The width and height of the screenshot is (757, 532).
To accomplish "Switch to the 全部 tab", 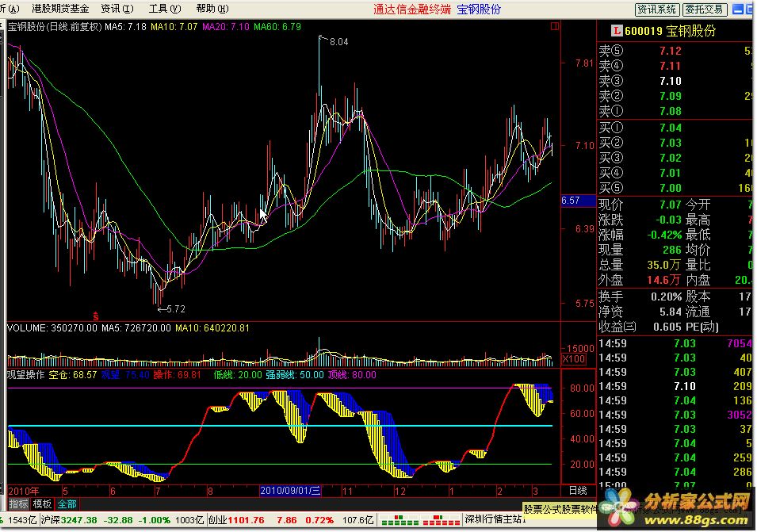I will coord(67,504).
